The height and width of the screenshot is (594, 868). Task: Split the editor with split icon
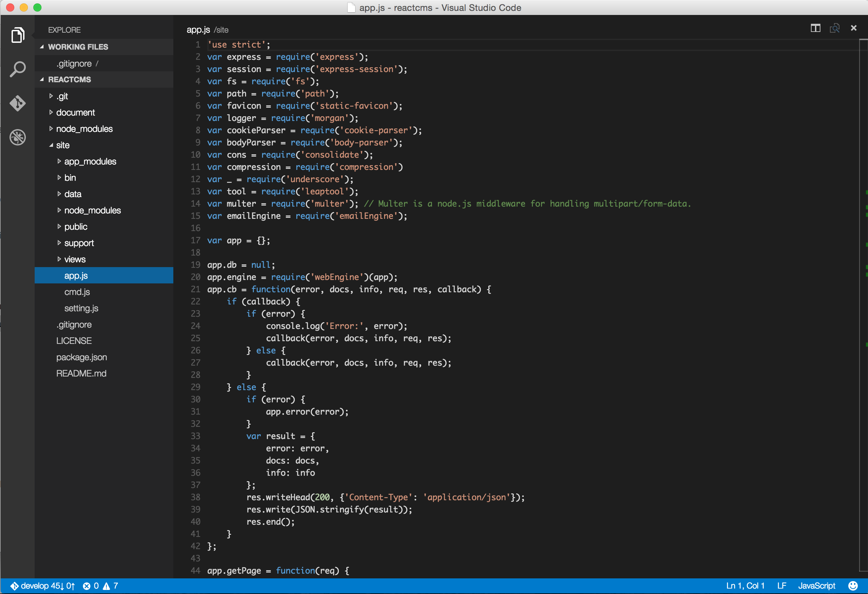click(815, 28)
